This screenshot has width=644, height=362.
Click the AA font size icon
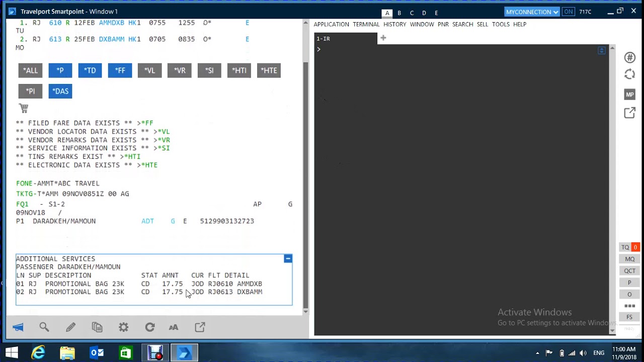pos(174,327)
